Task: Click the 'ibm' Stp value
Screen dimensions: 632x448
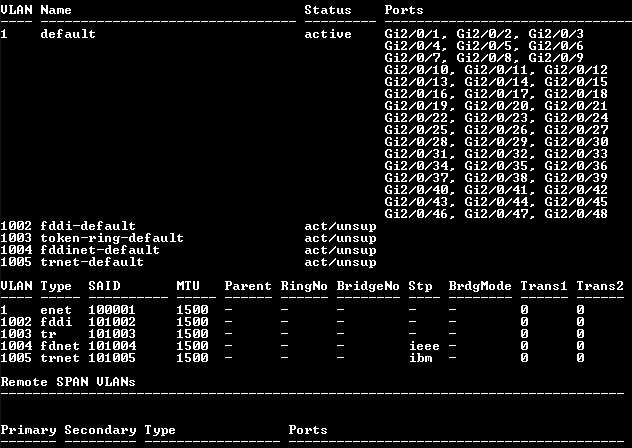Action: tap(420, 358)
